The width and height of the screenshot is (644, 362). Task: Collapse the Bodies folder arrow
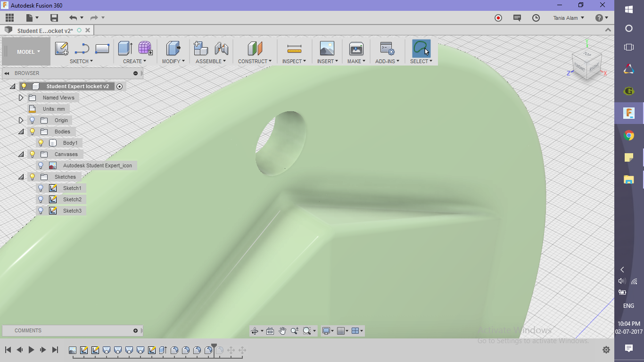21,132
